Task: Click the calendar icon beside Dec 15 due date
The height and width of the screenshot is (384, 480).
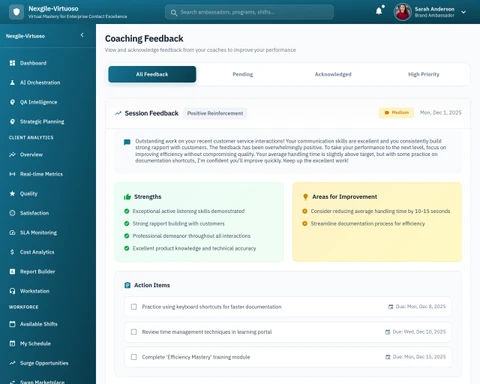Action: click(x=388, y=357)
